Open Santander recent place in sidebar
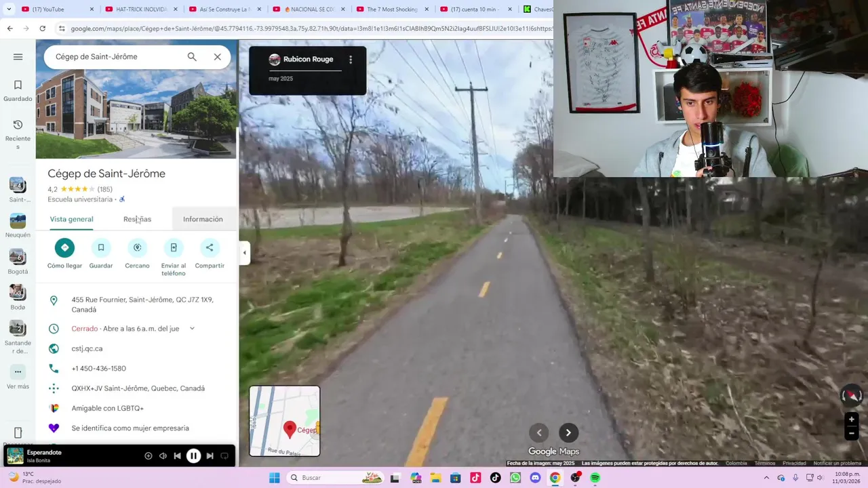Screen dimensions: 868x488 coord(18,338)
